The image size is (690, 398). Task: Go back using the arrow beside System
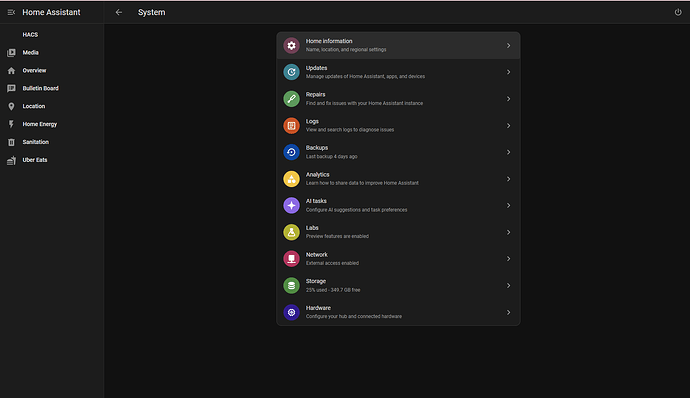pos(119,12)
